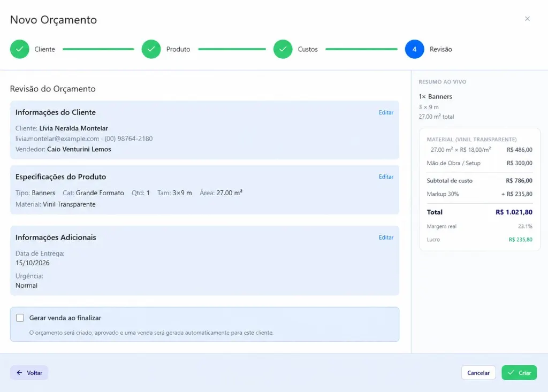Click the Subtotal de custo R$ 786,00

tap(519, 181)
